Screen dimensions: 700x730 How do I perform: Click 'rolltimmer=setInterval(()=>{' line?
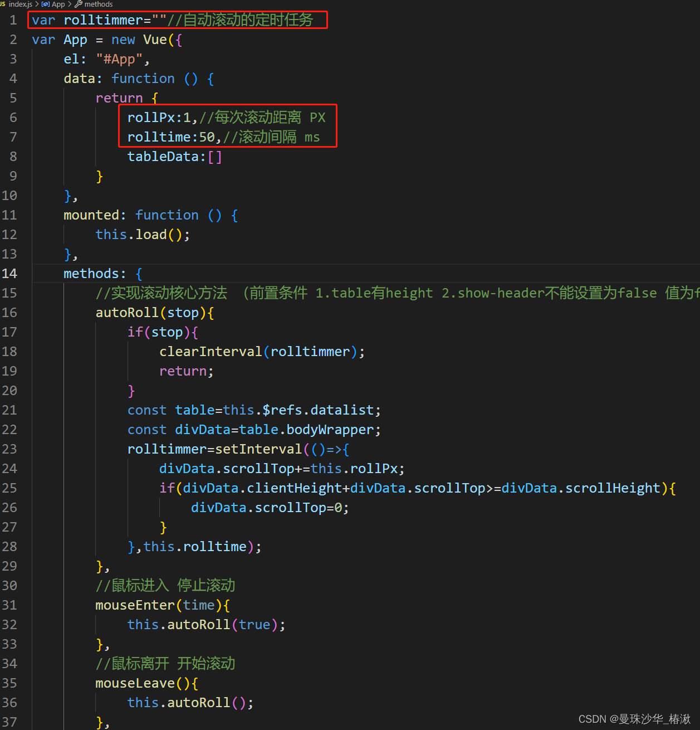click(238, 449)
